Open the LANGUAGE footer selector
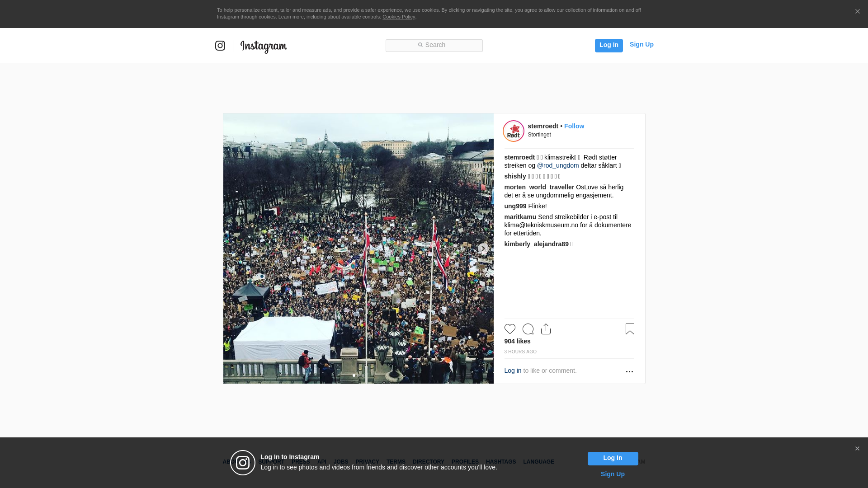 coord(538,462)
